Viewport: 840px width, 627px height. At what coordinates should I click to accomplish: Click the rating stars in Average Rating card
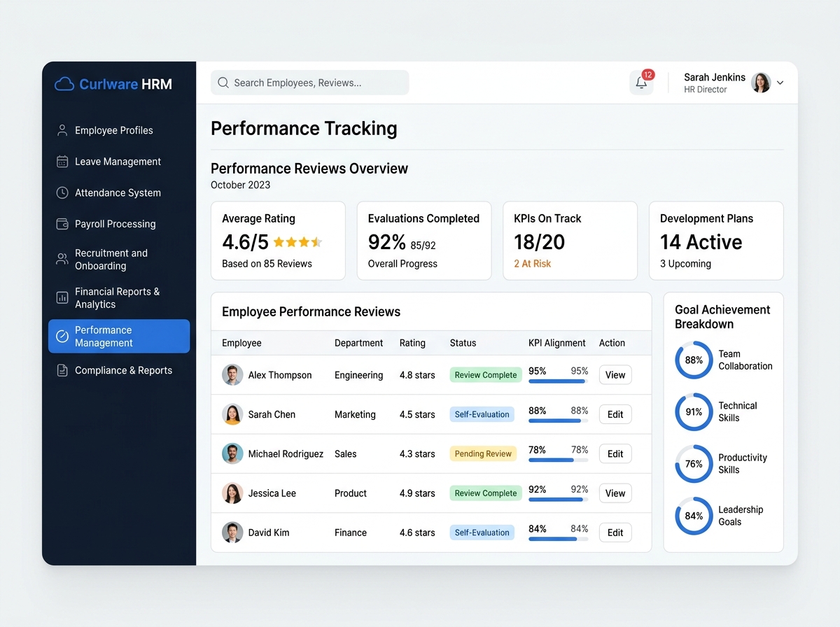[297, 242]
